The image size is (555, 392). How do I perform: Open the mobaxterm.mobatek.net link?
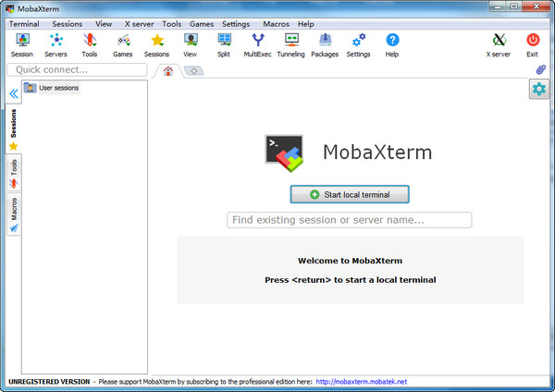pos(362,382)
